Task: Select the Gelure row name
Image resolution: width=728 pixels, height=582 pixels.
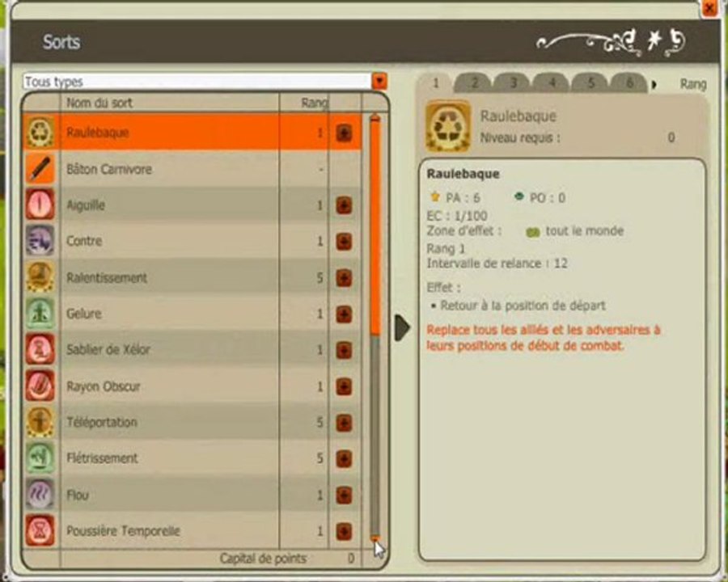Action: click(84, 314)
